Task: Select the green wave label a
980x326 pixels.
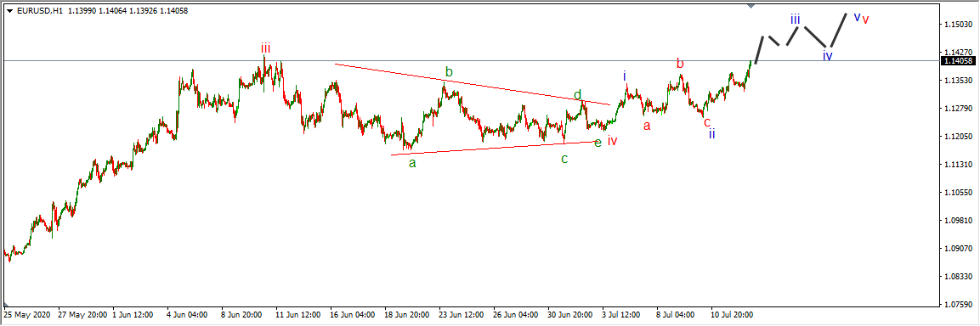Action: click(412, 164)
